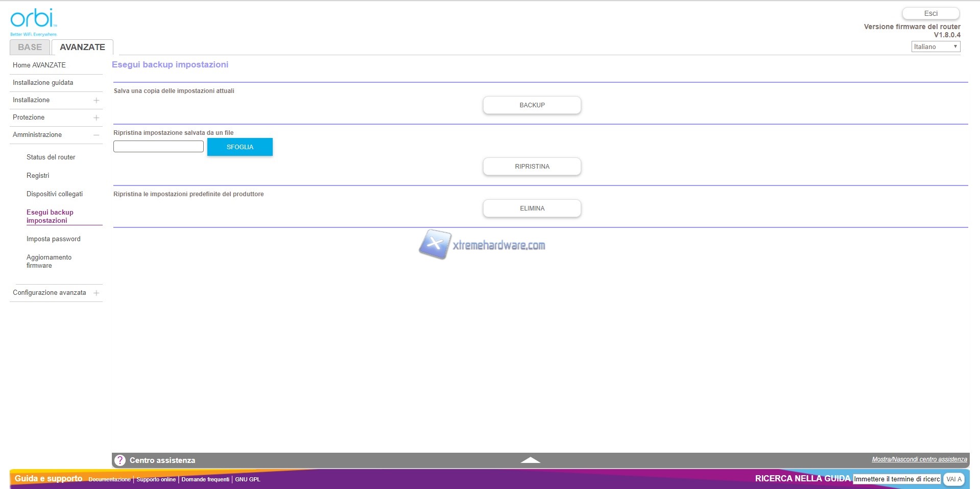This screenshot has height=489, width=980.
Task: Select the AVANZATE tab
Action: coord(82,47)
